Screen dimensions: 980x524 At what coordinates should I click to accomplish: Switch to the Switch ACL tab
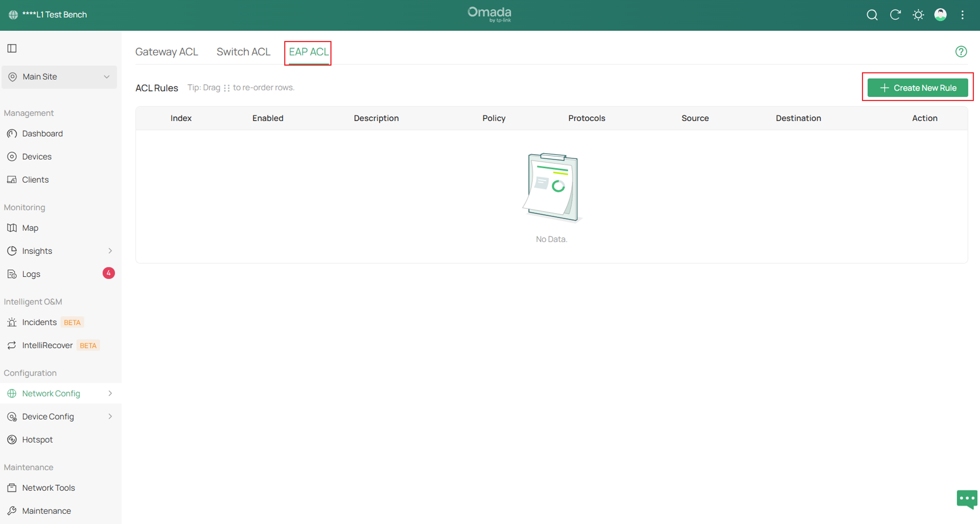[x=243, y=52]
